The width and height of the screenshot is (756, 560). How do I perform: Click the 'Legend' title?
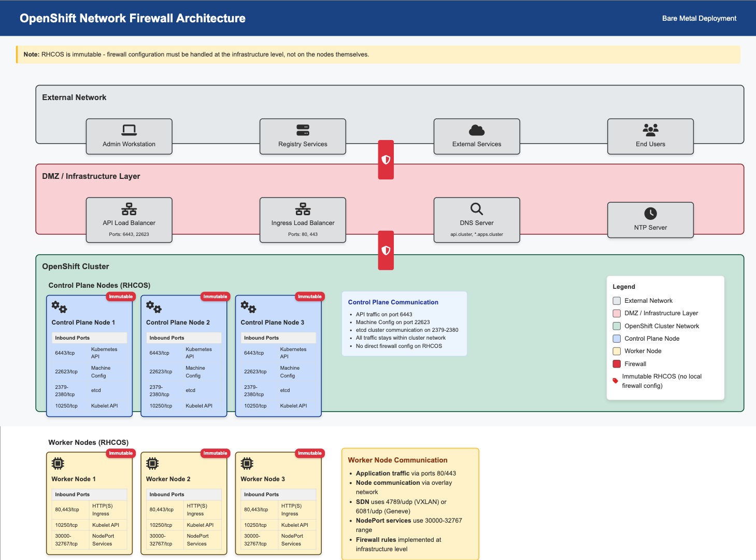pyautogui.click(x=624, y=287)
